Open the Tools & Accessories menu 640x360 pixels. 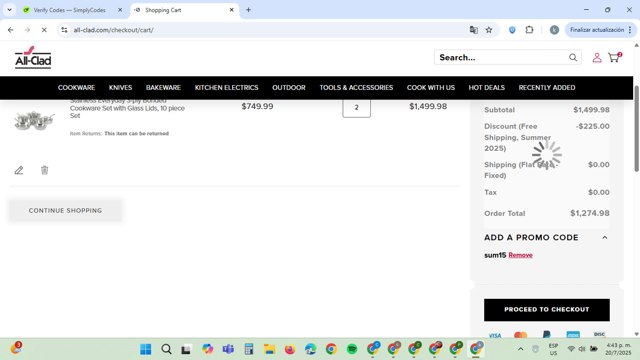(x=356, y=88)
